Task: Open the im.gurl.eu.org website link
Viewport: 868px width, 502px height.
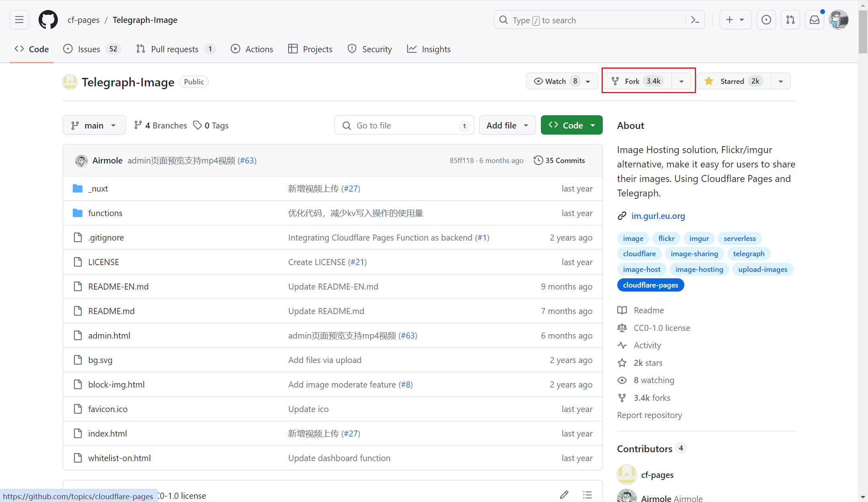Action: (658, 216)
